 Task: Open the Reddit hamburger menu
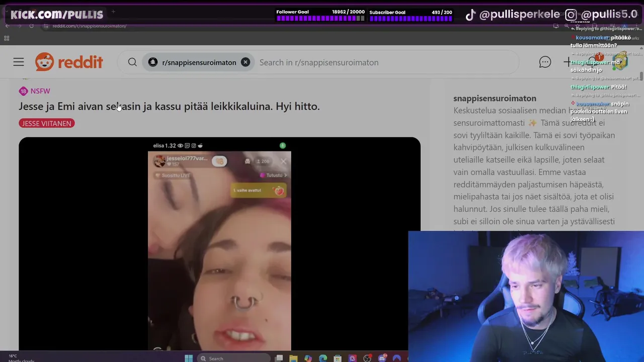pos(19,62)
